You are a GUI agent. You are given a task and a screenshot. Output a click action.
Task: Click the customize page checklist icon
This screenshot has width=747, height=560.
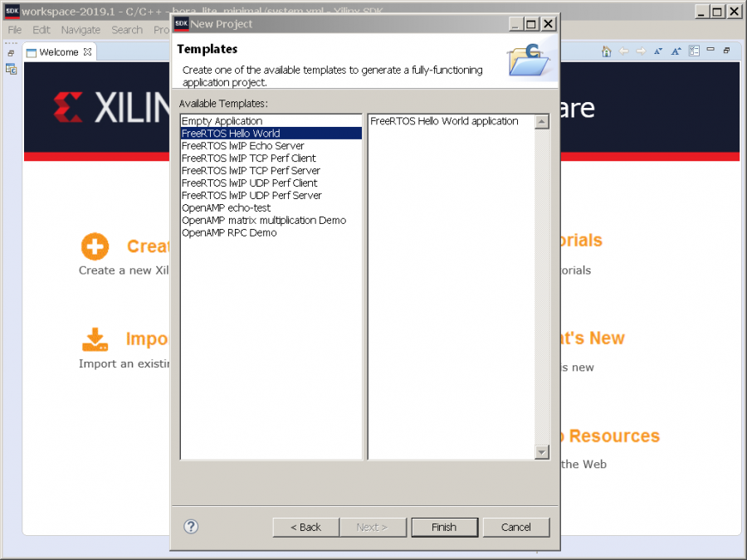694,51
